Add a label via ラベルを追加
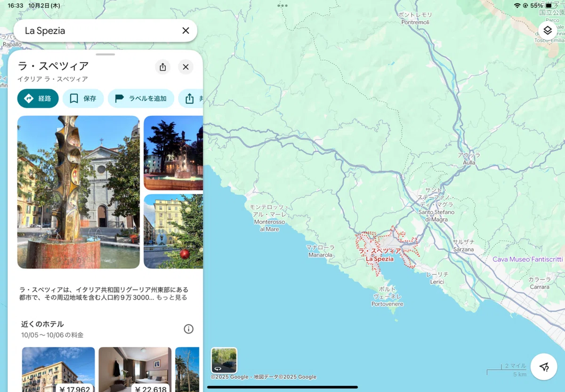The image size is (565, 392). click(x=141, y=98)
